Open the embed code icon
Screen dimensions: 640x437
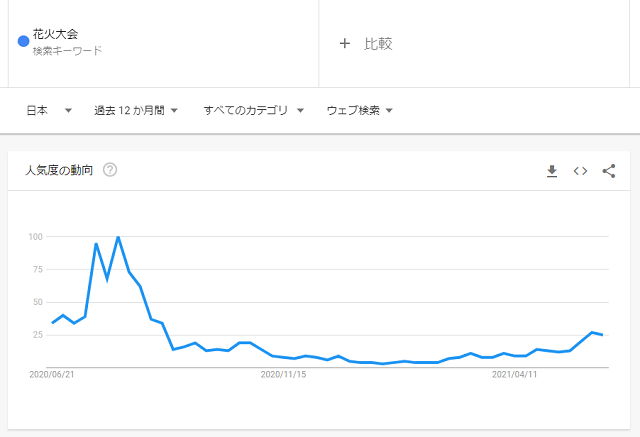tap(580, 171)
